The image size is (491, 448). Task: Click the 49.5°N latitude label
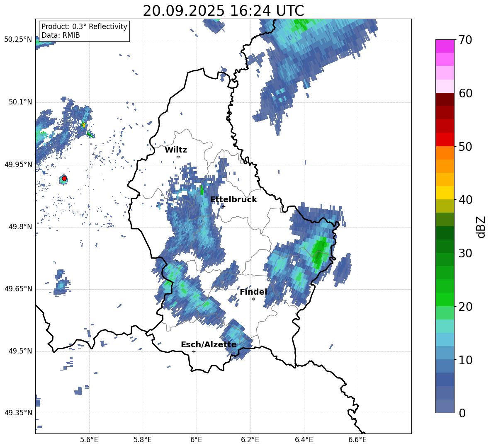point(20,351)
